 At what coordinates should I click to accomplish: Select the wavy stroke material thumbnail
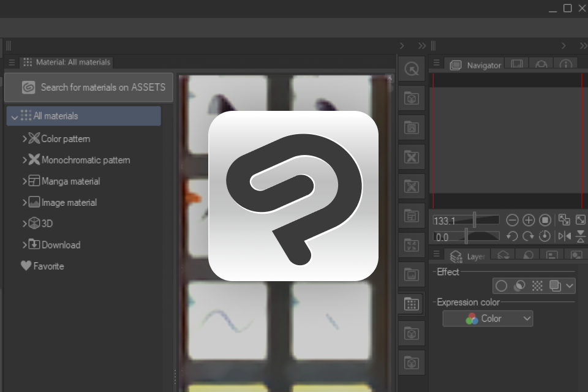pyautogui.click(x=228, y=321)
